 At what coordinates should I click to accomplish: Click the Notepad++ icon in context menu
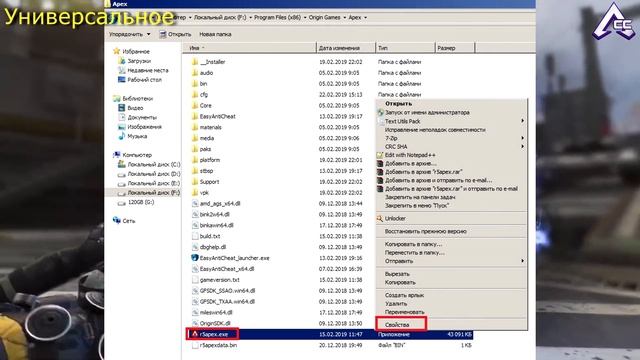[x=380, y=155]
